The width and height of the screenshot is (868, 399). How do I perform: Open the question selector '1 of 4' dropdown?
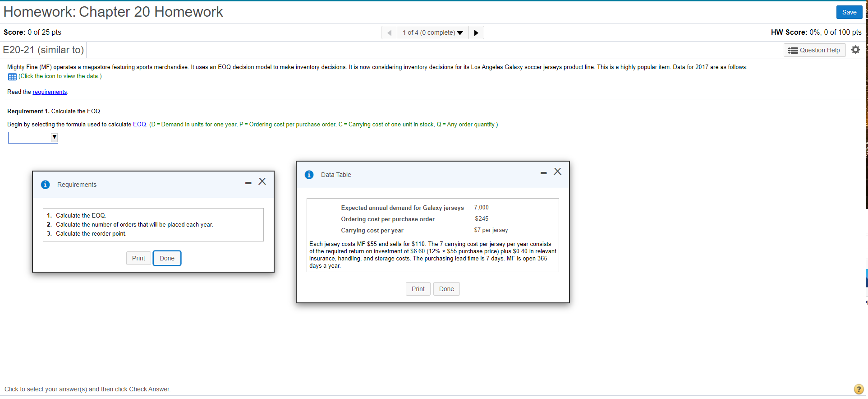point(433,32)
